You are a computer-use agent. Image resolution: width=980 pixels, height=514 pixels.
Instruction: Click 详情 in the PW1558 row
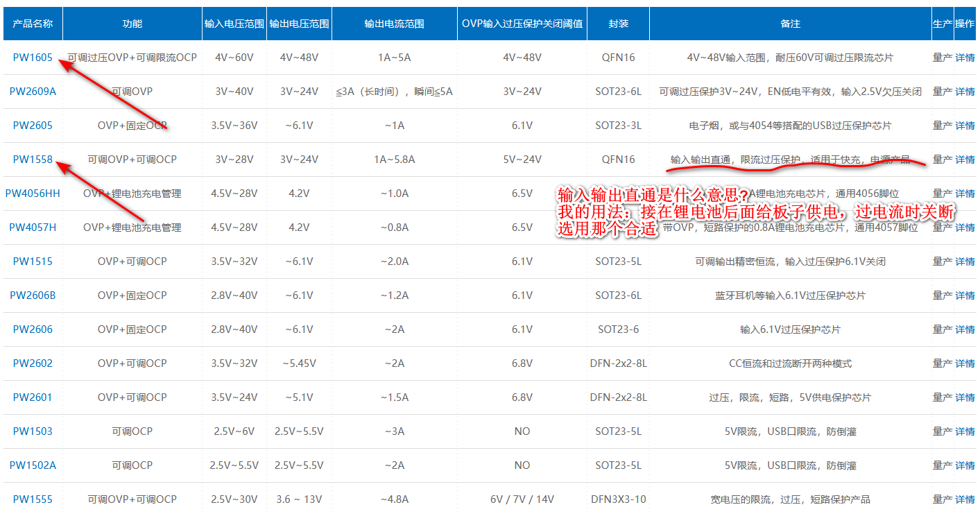[965, 160]
